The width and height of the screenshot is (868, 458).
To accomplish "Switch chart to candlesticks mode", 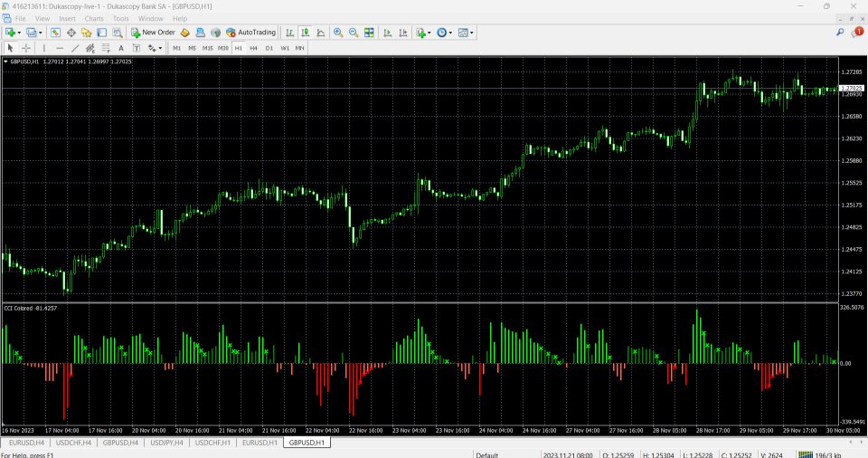I will pos(305,33).
